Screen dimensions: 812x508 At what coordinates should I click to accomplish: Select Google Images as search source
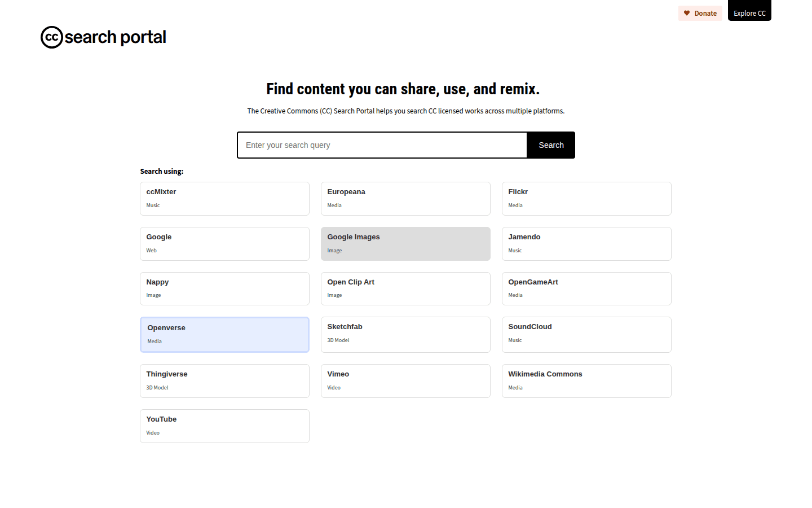tap(405, 244)
